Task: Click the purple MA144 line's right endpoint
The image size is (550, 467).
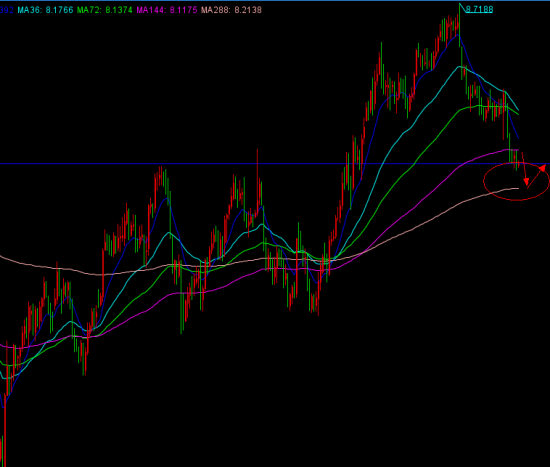Action: (517, 150)
